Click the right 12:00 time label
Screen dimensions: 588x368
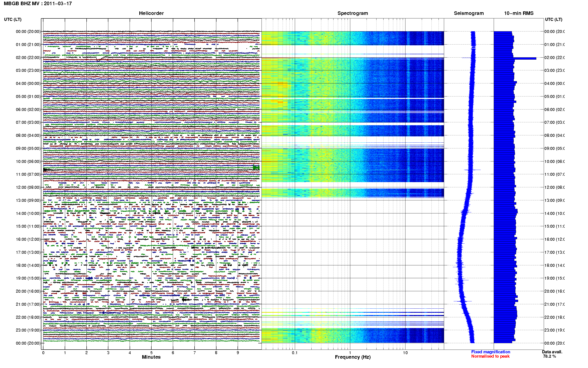point(554,188)
